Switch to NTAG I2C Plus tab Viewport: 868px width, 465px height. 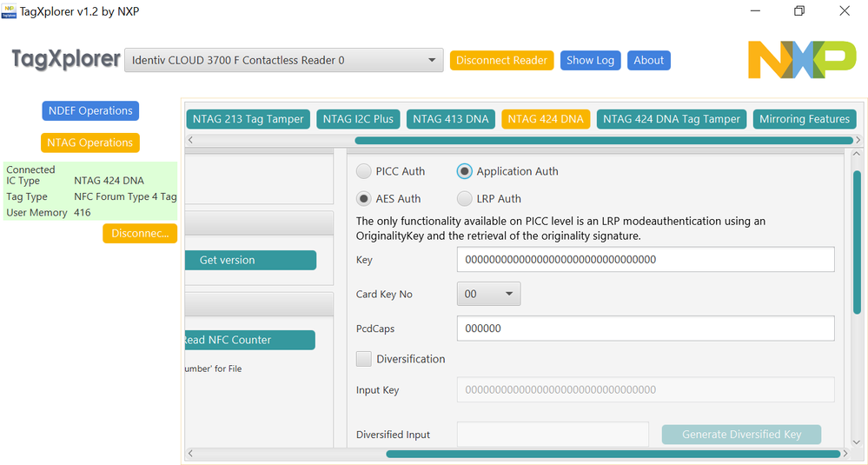click(358, 119)
